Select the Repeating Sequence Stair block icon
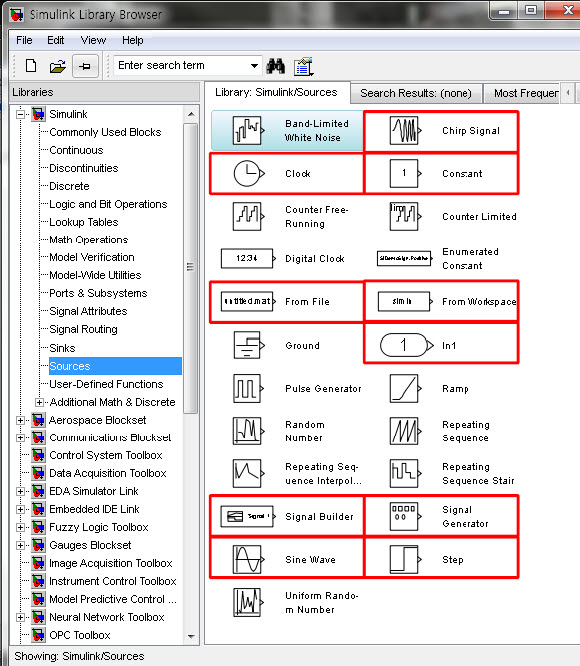The width and height of the screenshot is (580, 666). 405,473
